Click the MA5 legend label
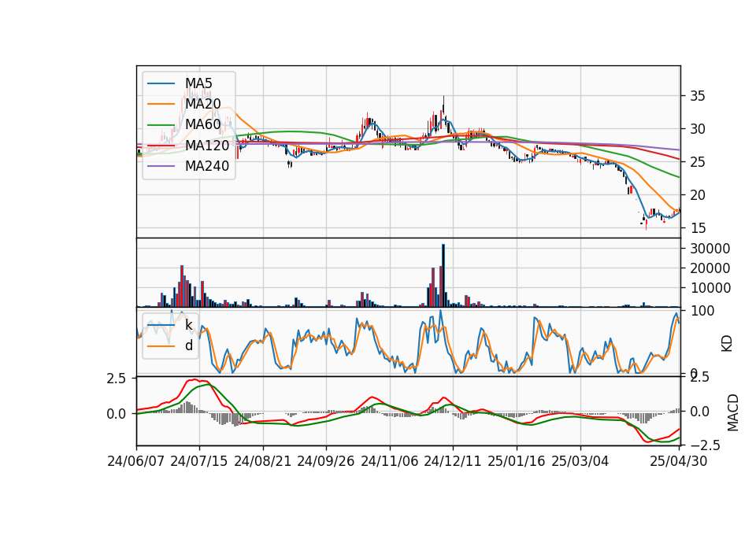This screenshot has width=756, height=543. pos(198,83)
